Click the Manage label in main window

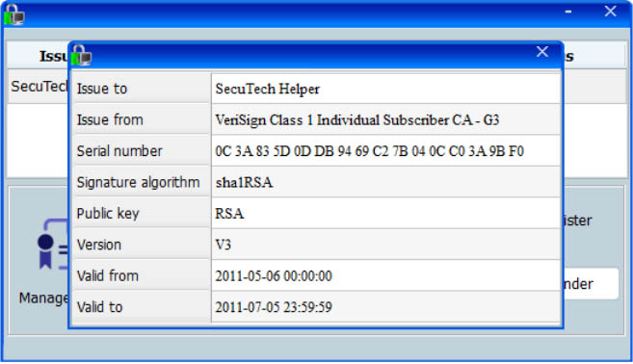point(43,298)
